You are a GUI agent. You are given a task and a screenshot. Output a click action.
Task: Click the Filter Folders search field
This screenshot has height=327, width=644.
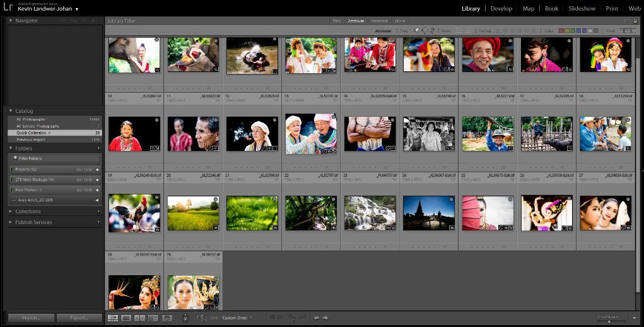(x=55, y=158)
